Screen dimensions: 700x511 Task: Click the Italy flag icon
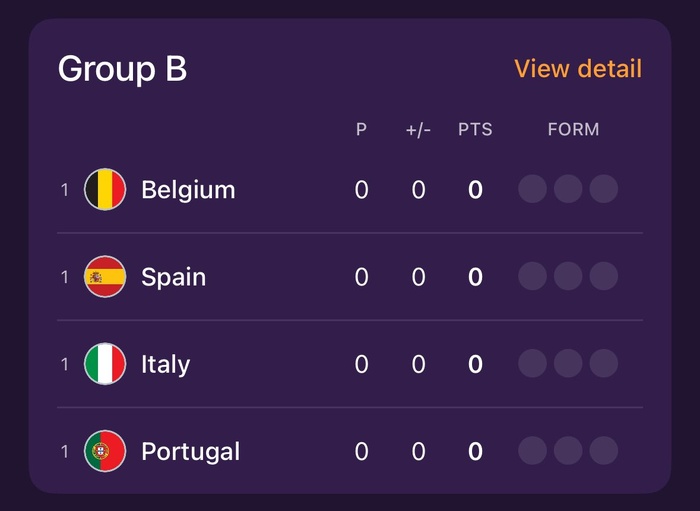tap(105, 364)
